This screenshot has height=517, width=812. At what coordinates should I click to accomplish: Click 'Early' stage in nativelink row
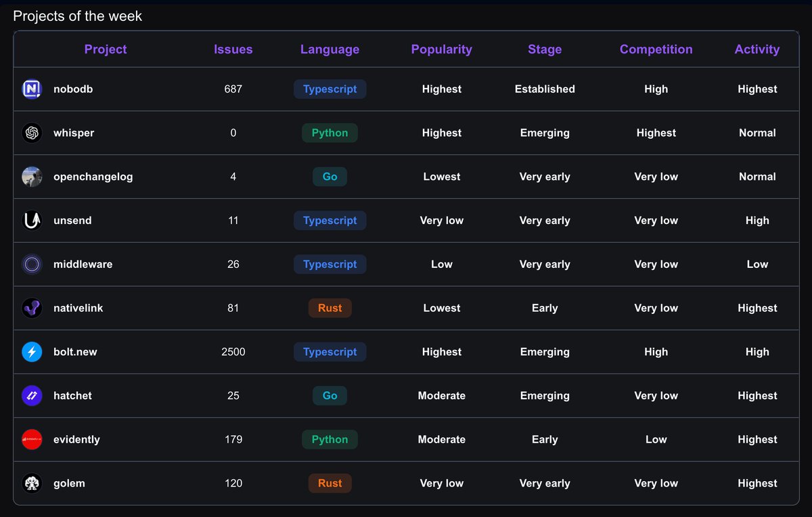click(545, 308)
